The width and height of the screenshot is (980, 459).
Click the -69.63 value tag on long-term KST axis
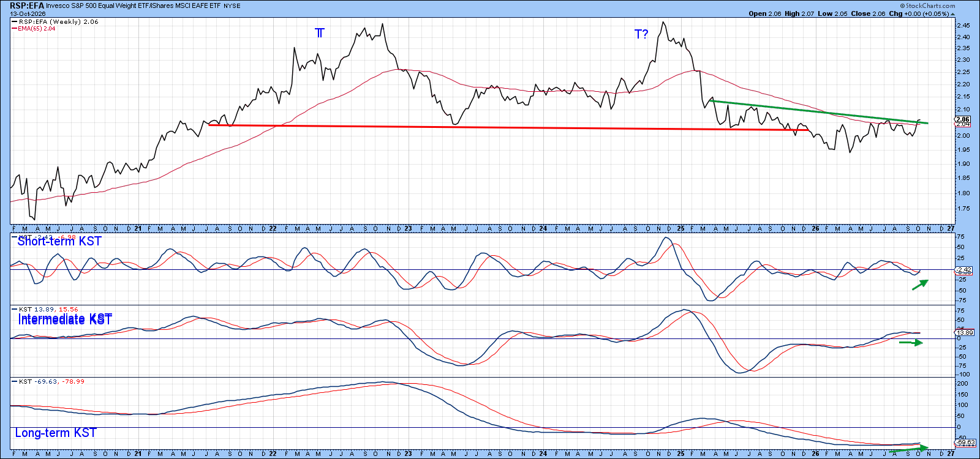(x=965, y=442)
